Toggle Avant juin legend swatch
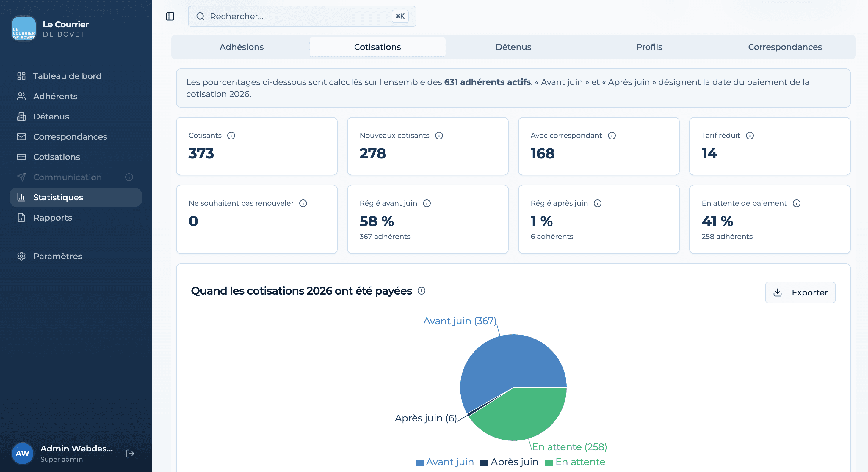868x472 pixels. 419,462
